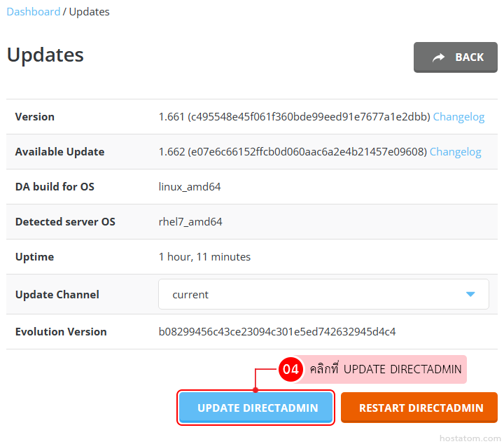Click the hostatom.com watermark text
This screenshot has width=504, height=444.
(x=468, y=438)
